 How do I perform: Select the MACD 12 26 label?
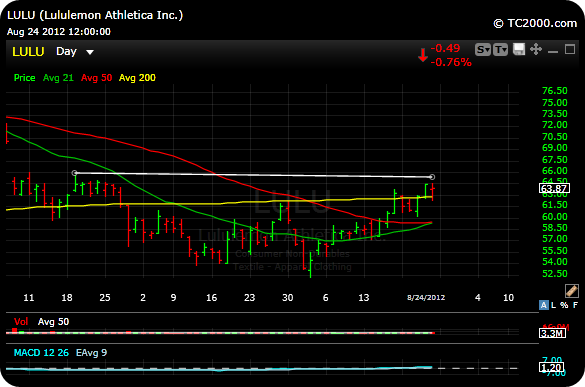(x=41, y=353)
